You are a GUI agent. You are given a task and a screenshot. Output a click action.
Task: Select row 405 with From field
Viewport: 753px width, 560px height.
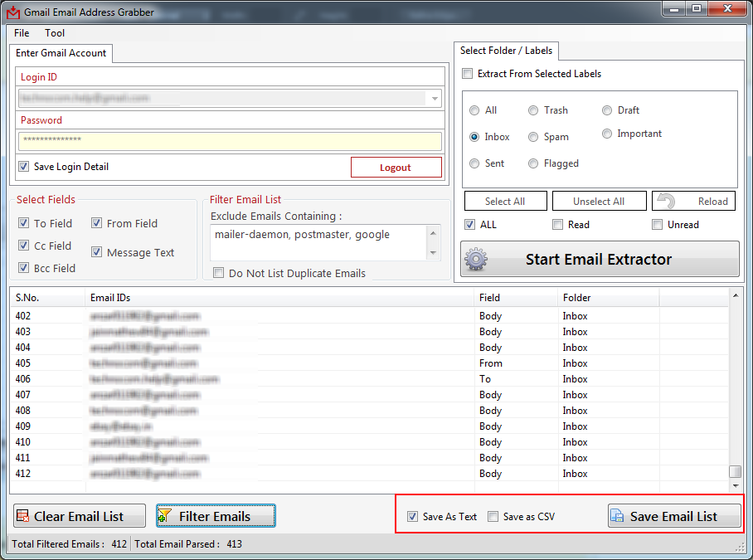point(369,363)
